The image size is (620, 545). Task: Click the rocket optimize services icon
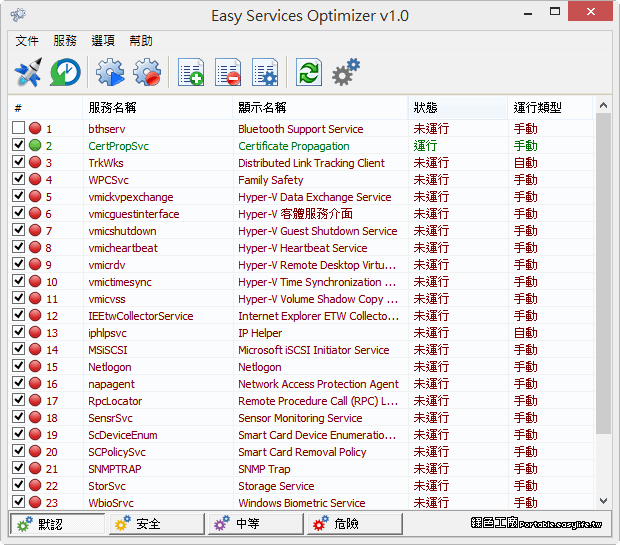28,72
